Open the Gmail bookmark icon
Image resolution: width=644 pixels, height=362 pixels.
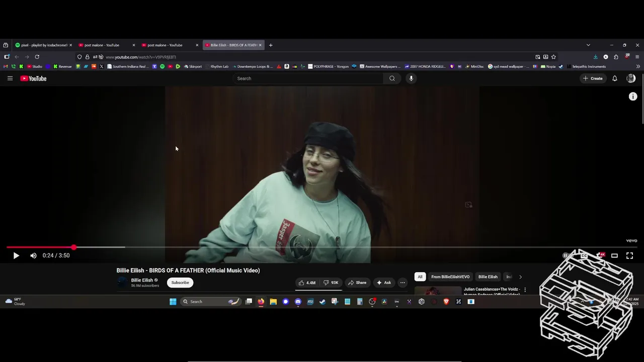point(6,66)
